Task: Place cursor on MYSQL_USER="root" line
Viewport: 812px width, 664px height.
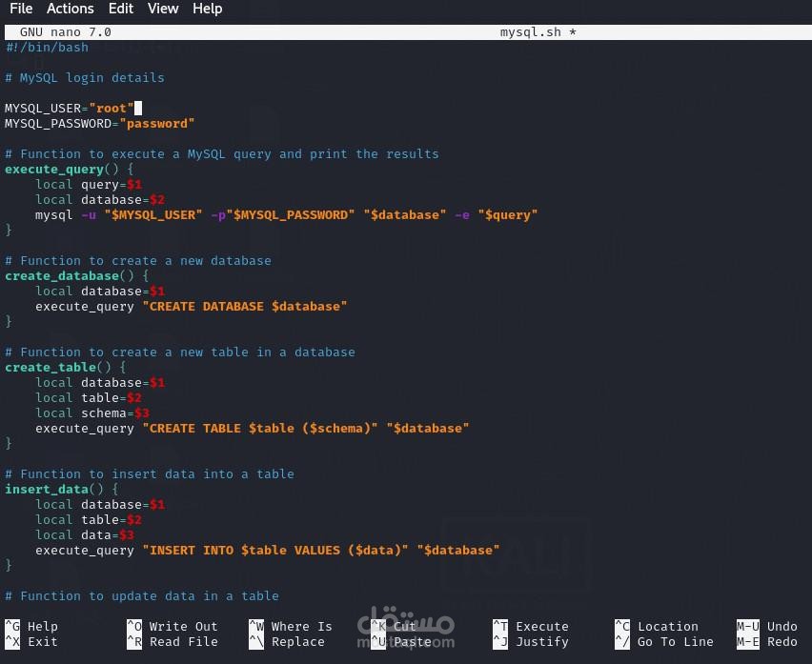Action: (70, 109)
